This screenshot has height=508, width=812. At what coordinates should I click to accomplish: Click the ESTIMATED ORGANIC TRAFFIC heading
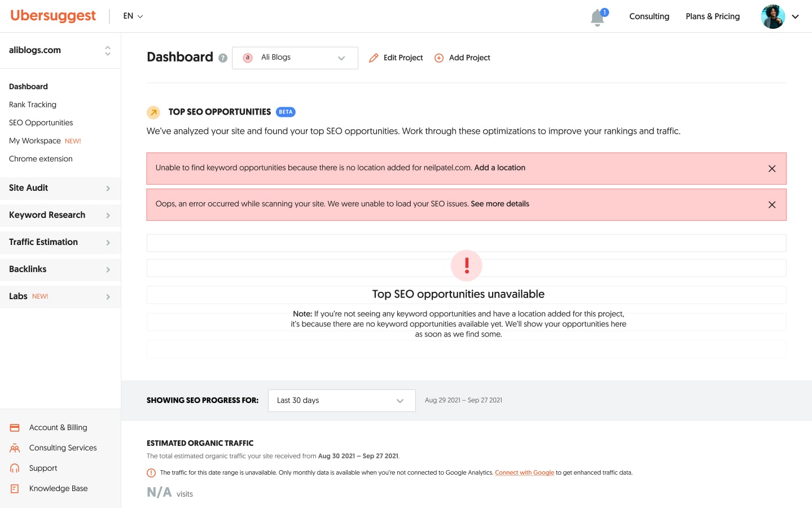[x=200, y=443]
